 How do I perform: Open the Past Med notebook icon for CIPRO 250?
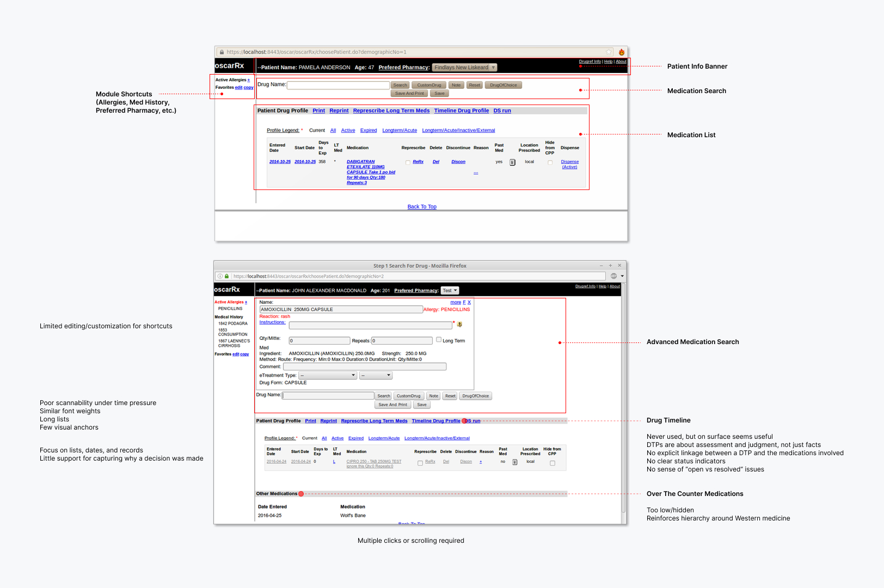click(514, 462)
